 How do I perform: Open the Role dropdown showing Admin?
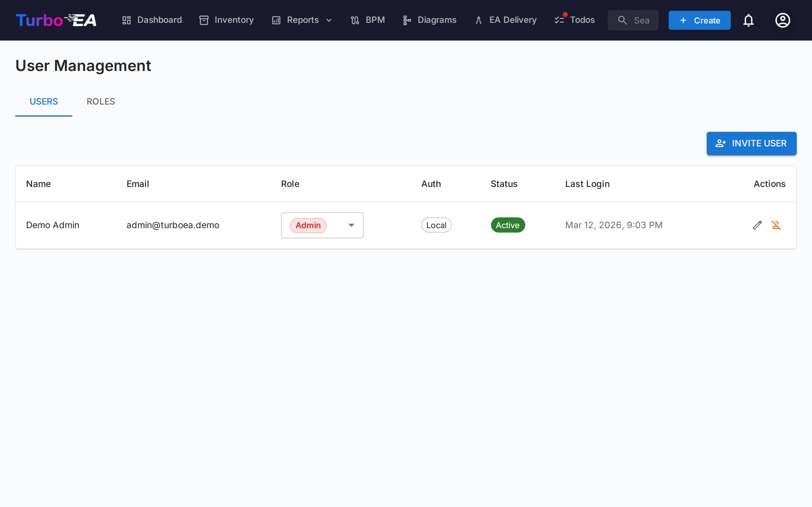(x=322, y=225)
